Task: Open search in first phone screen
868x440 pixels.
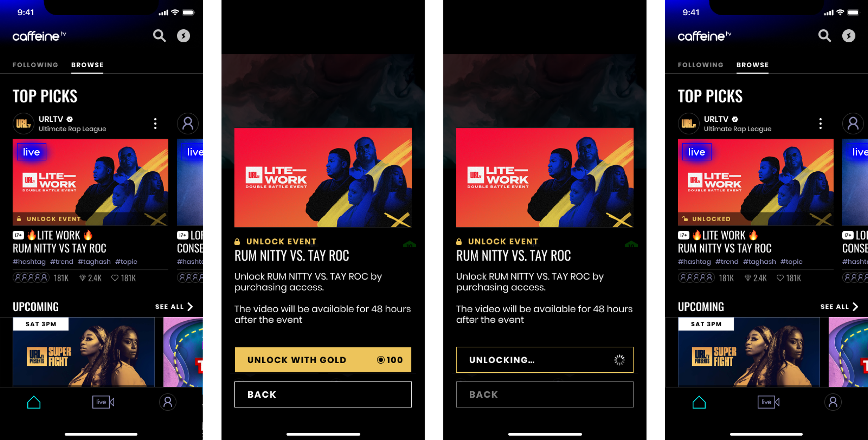Action: pos(159,36)
